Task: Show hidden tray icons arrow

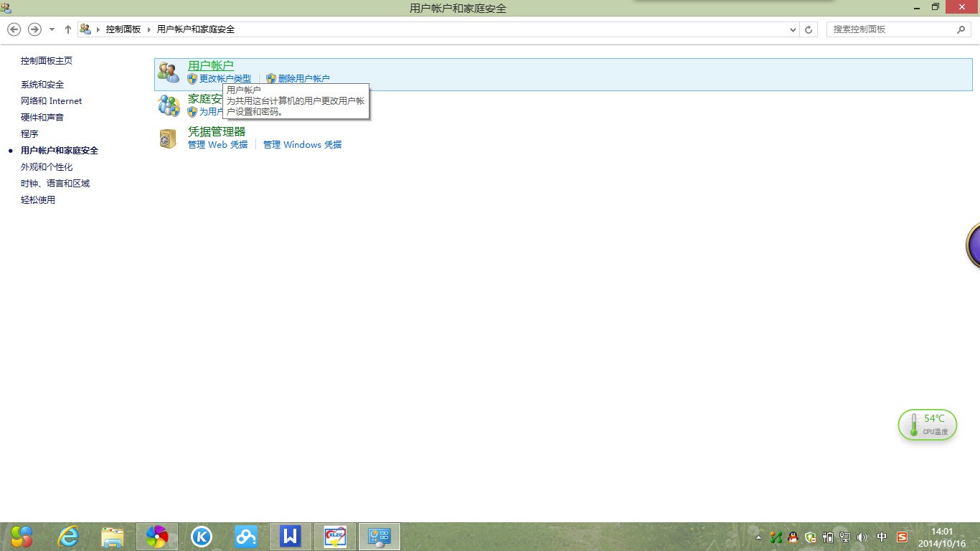Action: click(x=759, y=537)
